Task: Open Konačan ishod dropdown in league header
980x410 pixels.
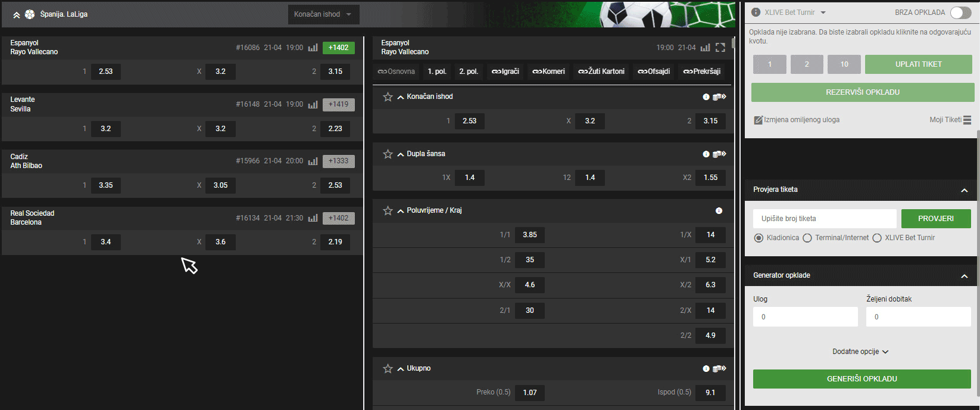Action: coord(323,14)
